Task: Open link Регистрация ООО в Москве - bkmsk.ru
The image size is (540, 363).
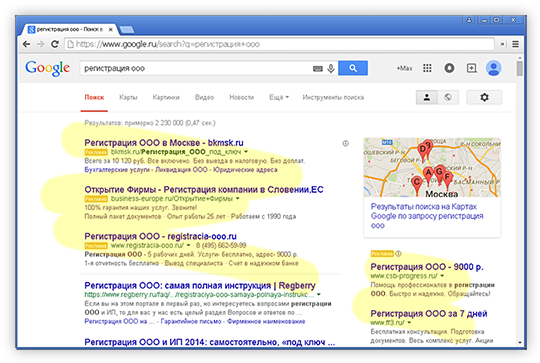Action: (164, 143)
